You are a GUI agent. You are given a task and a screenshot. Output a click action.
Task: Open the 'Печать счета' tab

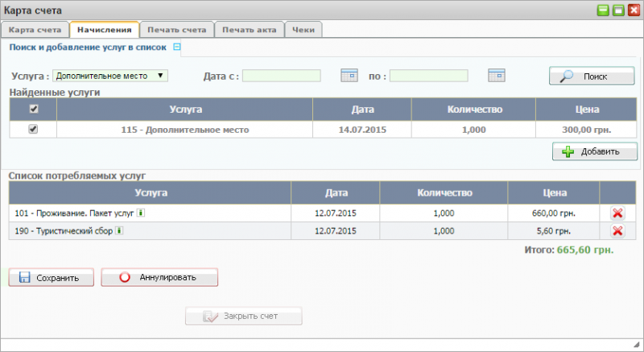pyautogui.click(x=176, y=30)
